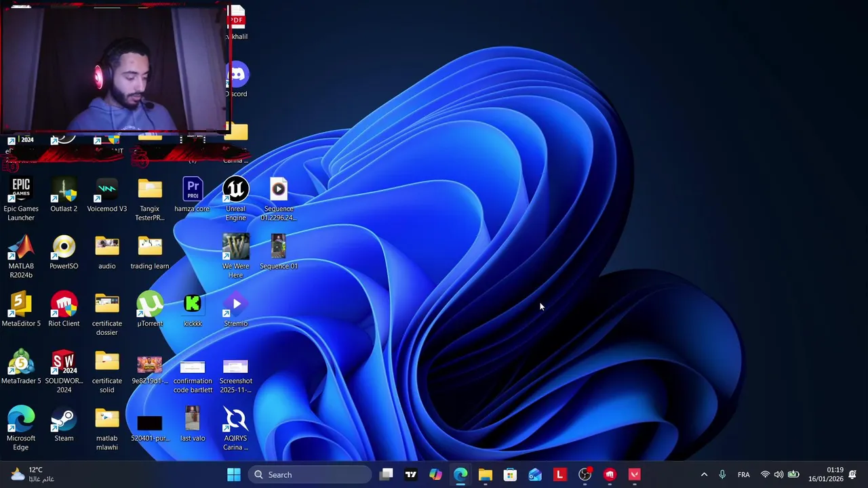The width and height of the screenshot is (868, 488).
Task: Open the Windows Start menu
Action: coord(233,474)
